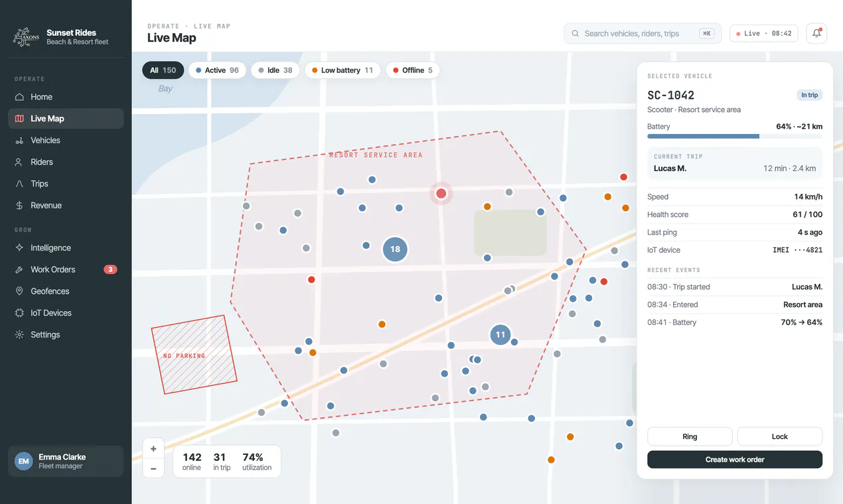
Task: Zoom out the map with minus button
Action: (153, 468)
